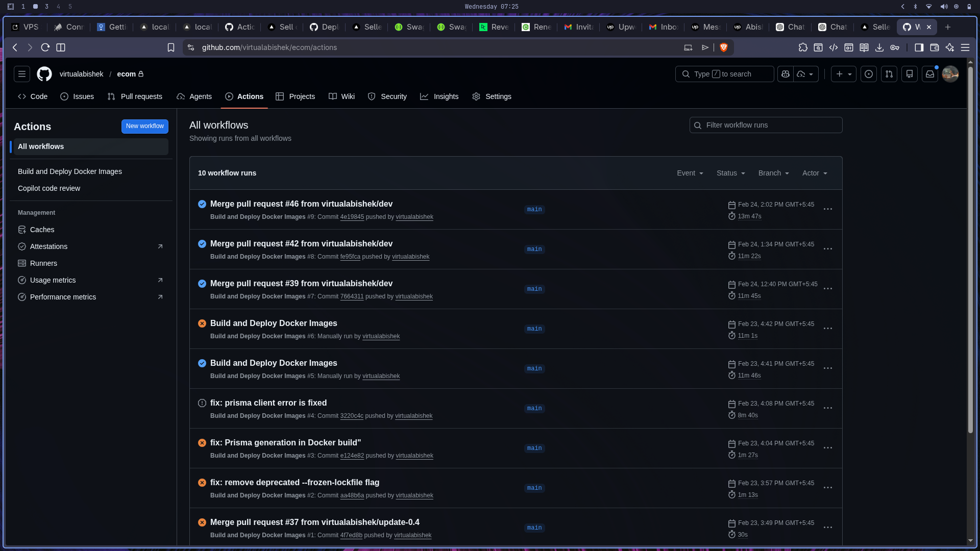Expand the Branch filter dropdown
980x551 pixels.
click(773, 173)
